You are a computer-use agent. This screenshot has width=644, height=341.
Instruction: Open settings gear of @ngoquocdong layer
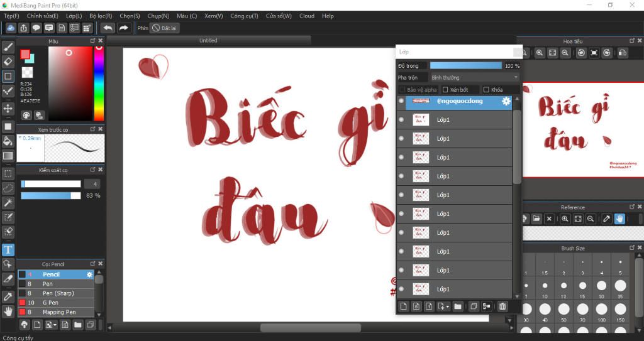coord(506,101)
